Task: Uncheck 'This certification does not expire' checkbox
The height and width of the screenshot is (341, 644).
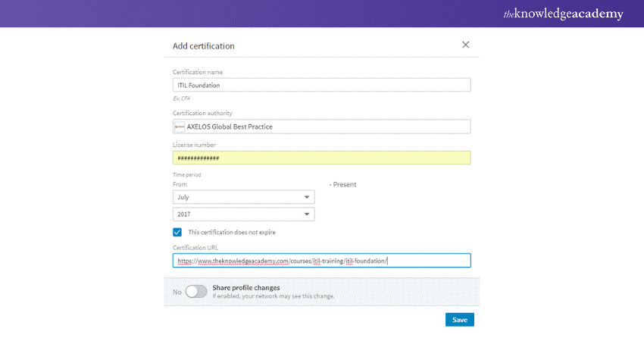Action: (x=177, y=232)
